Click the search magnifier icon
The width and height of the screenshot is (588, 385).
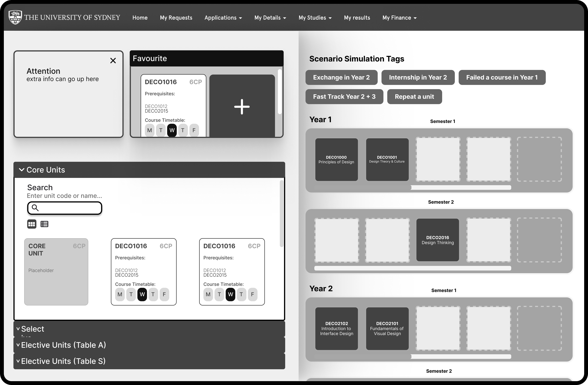pos(35,208)
